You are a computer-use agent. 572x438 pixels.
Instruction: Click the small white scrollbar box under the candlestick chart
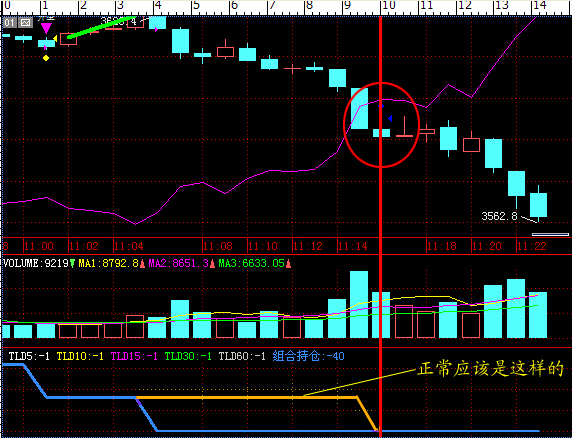point(550,234)
